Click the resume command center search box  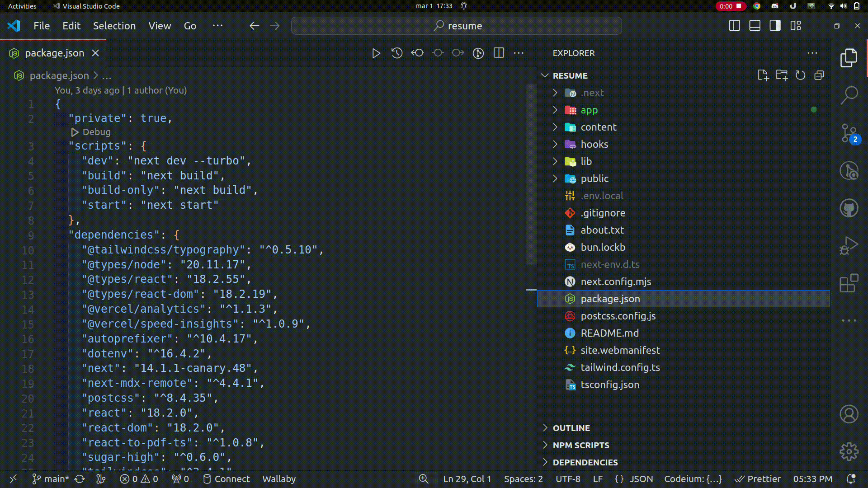(x=457, y=26)
